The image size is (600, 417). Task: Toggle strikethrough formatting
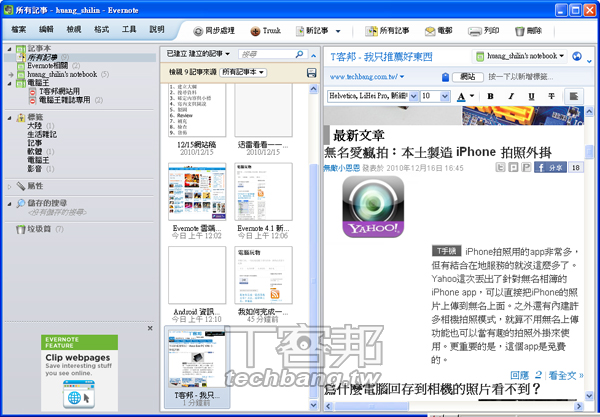[551, 96]
